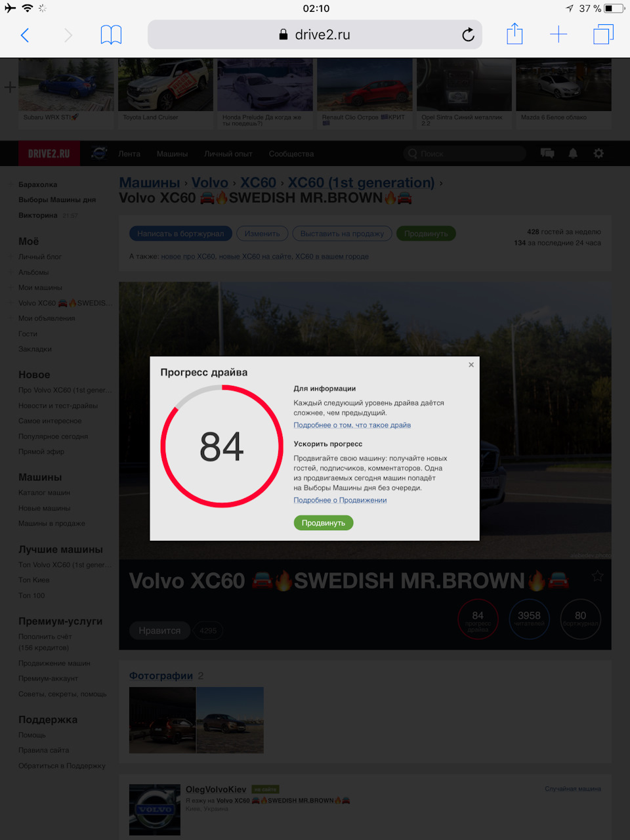
Task: Open Подробнее о Продвижении link
Action: (x=340, y=500)
